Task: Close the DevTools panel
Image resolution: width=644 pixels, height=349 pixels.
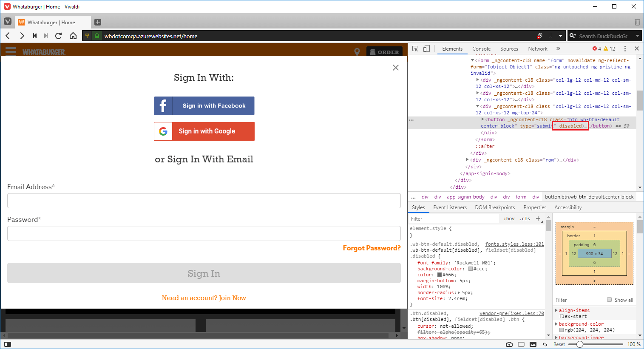Action: 637,49
